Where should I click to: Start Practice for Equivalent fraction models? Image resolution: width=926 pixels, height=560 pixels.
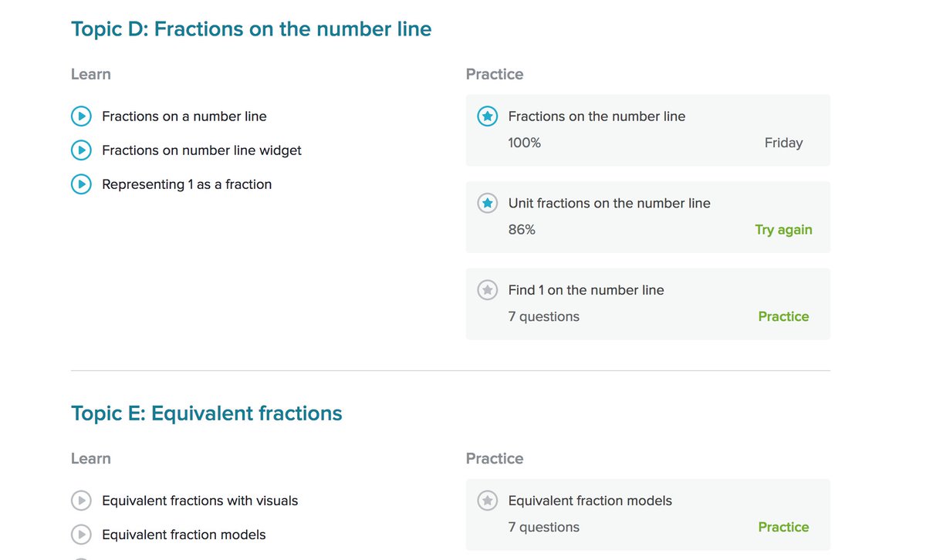click(783, 527)
